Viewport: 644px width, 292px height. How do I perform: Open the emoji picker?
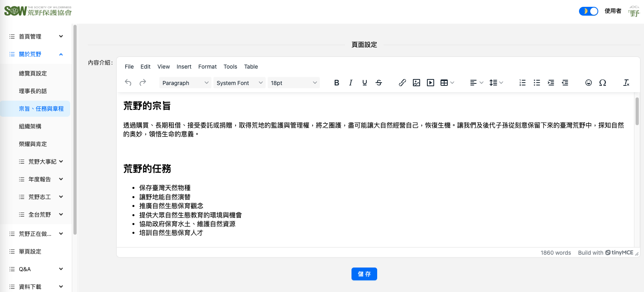588,83
